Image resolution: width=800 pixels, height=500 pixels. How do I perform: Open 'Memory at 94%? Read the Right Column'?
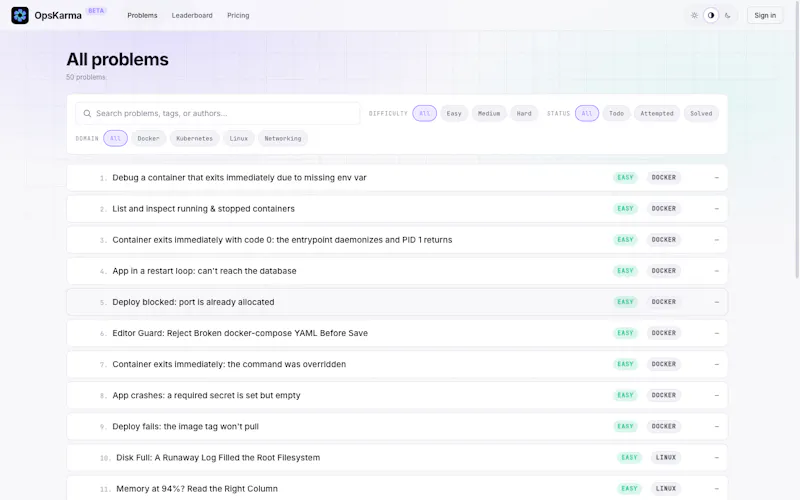pos(397,488)
